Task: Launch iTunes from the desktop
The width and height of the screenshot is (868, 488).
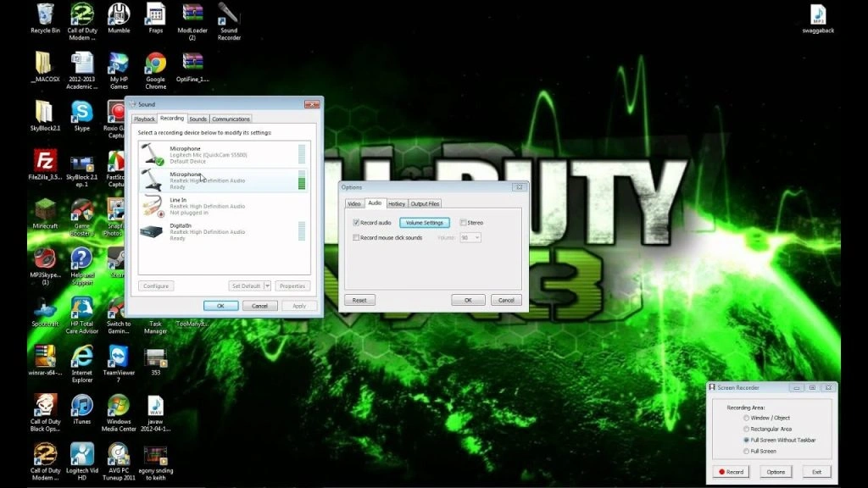Action: click(82, 409)
